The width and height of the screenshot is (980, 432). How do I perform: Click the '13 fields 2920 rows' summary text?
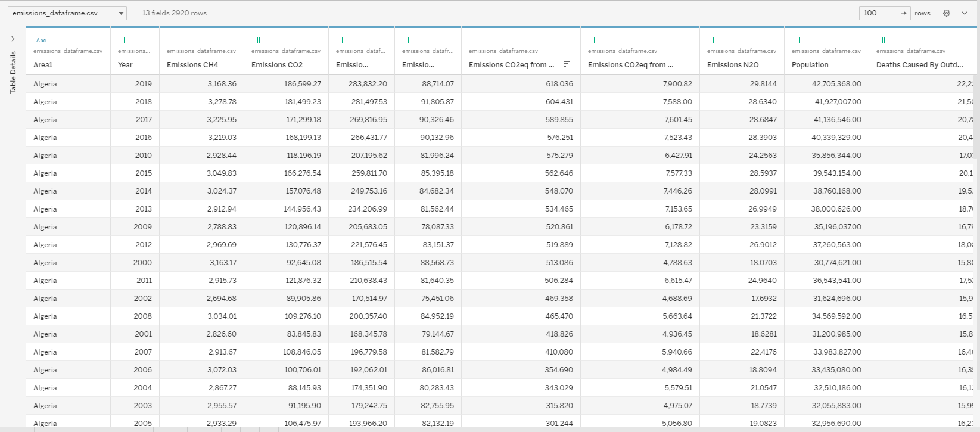(x=175, y=13)
